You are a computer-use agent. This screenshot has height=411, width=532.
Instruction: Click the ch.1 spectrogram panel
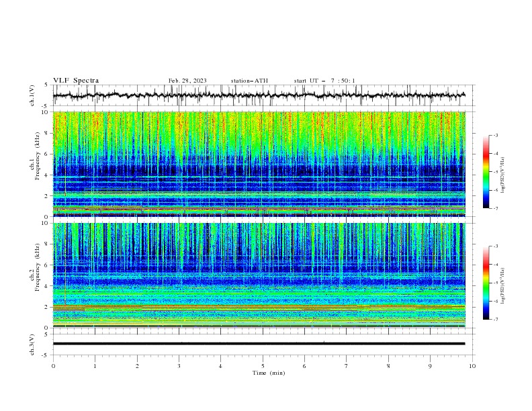pos(259,164)
